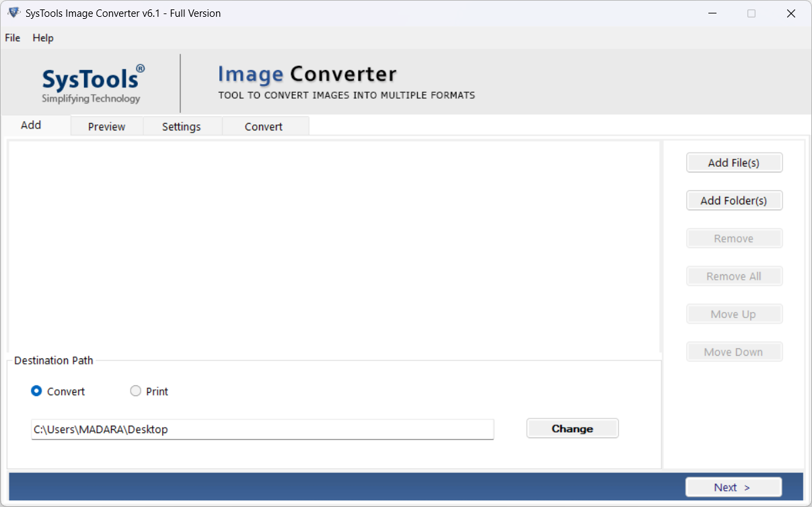812x507 pixels.
Task: Click the SysTools app icon in title bar
Action: click(13, 13)
